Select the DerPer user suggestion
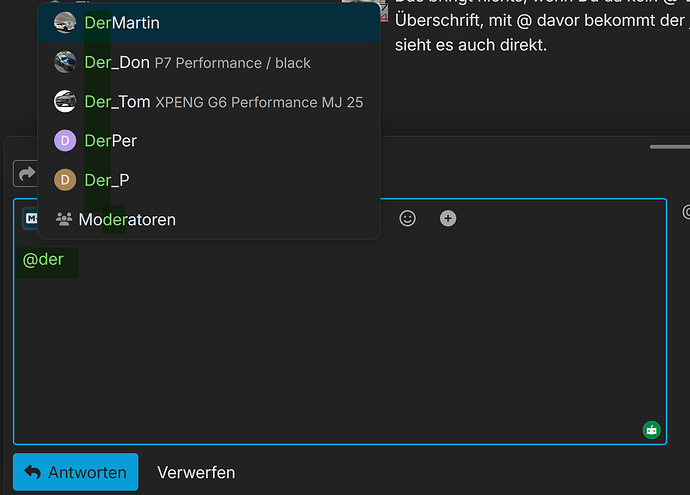The width and height of the screenshot is (690, 495). [x=110, y=141]
